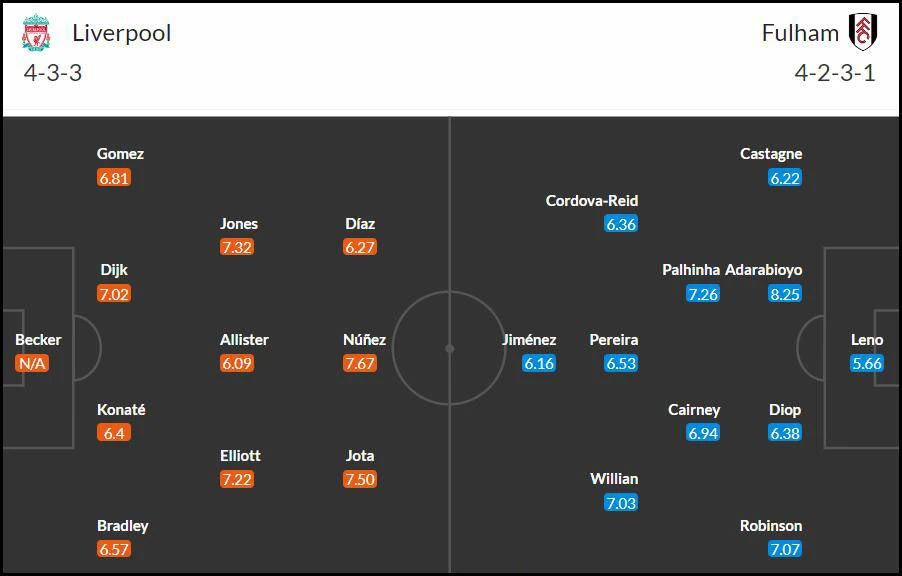Click player name Allister
Viewport: 902px width, 576px height.
click(244, 340)
